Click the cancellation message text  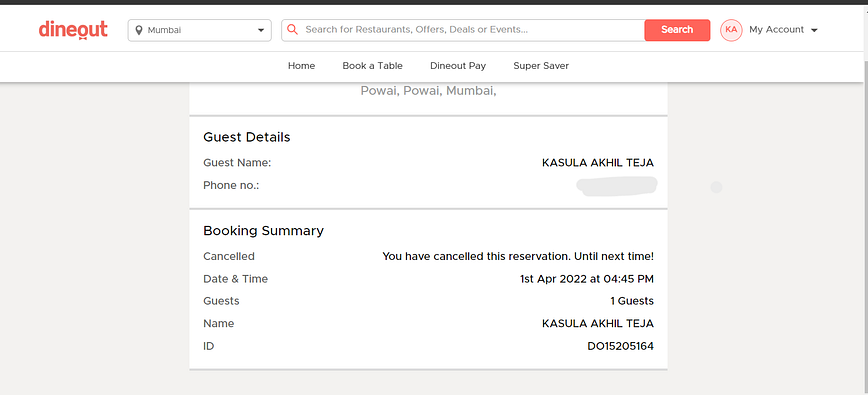518,257
